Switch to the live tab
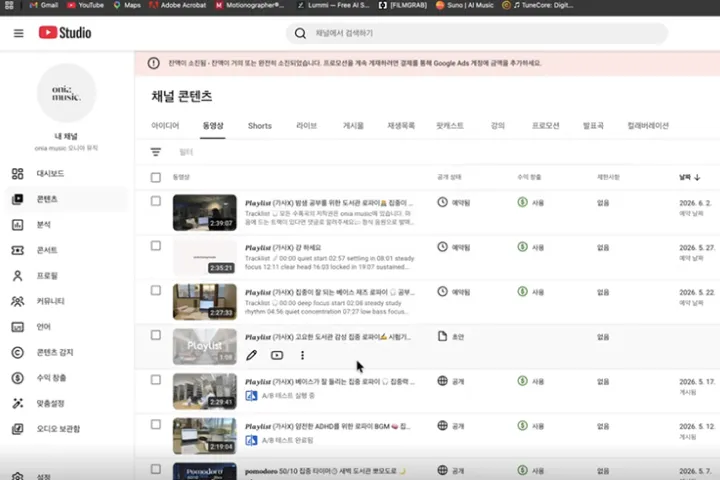The width and height of the screenshot is (720, 480). click(x=307, y=125)
